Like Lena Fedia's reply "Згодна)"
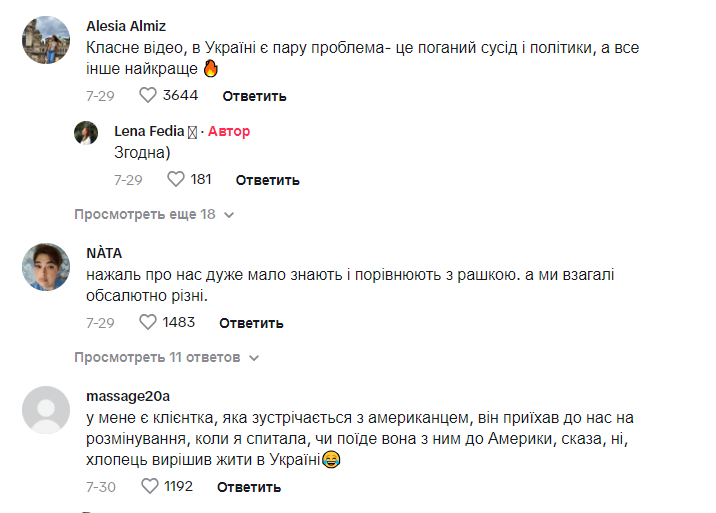 coord(176,180)
